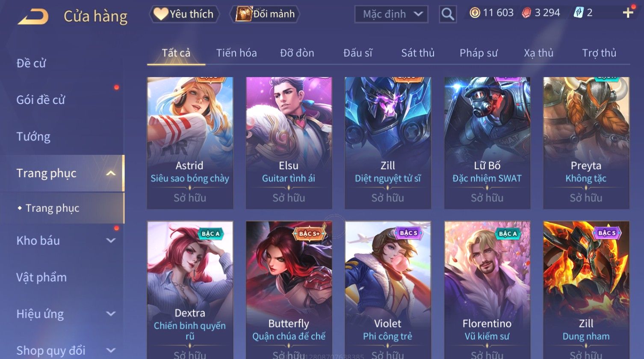
Task: Select Astrid Siêu sao bóng chày skin
Action: click(x=190, y=143)
